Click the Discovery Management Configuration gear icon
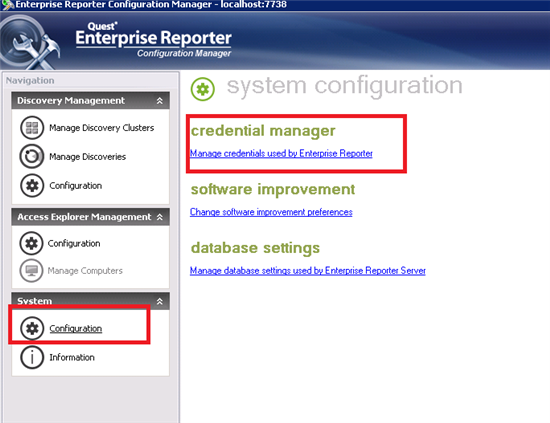550x423 pixels. (x=32, y=185)
